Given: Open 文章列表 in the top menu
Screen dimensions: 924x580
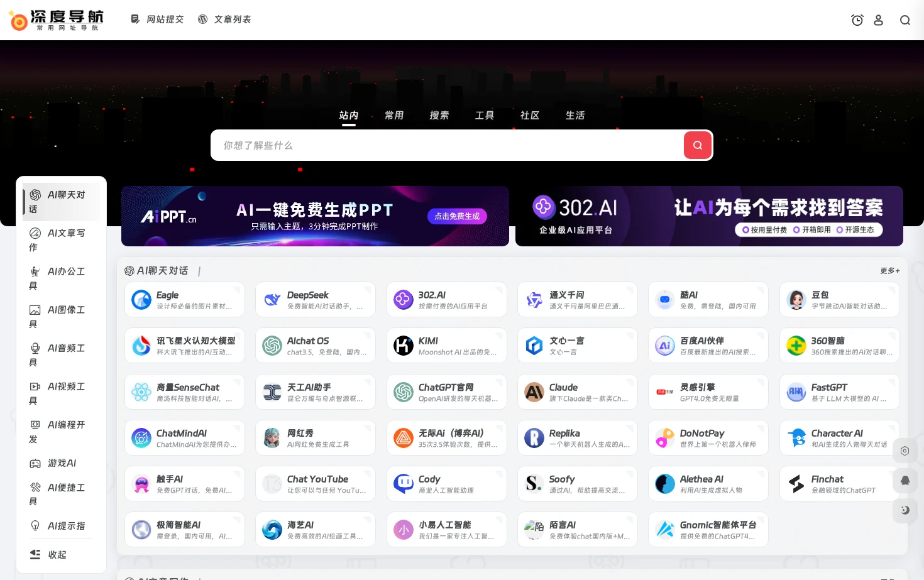Looking at the screenshot, I should tap(224, 19).
